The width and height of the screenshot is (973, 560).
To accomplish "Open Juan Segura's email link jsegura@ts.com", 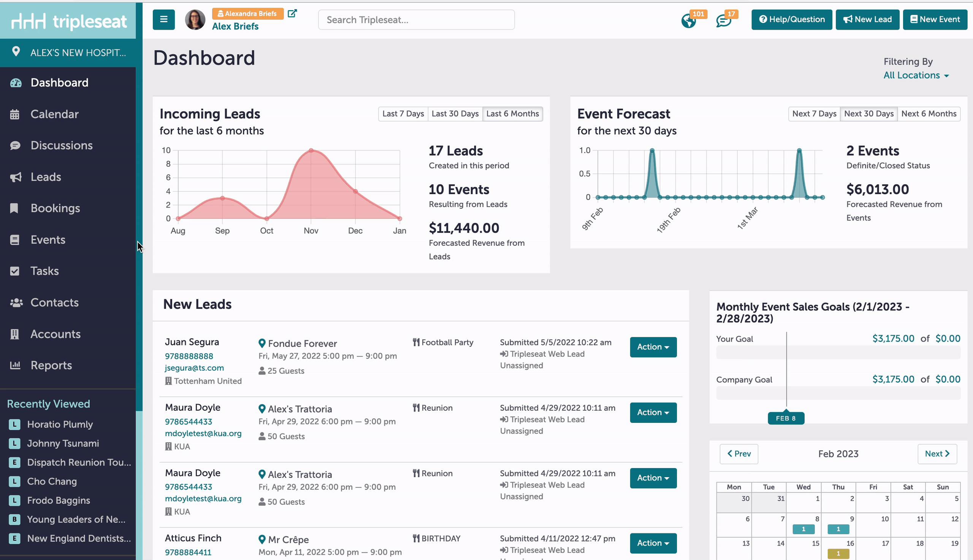I will pyautogui.click(x=194, y=368).
